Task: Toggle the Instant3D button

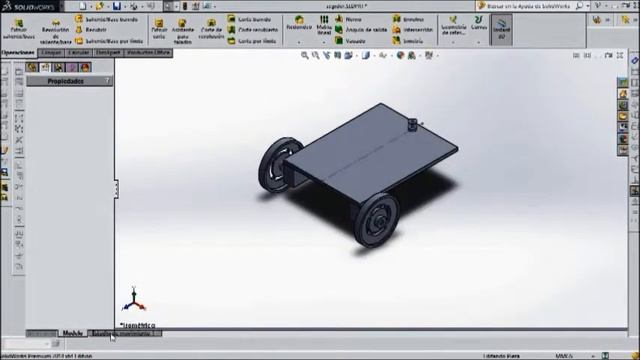Action: click(x=501, y=29)
